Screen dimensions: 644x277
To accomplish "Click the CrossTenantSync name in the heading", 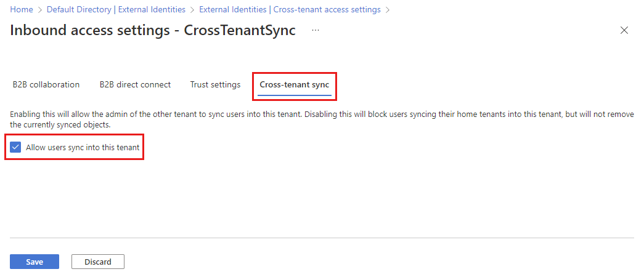I will 240,30.
